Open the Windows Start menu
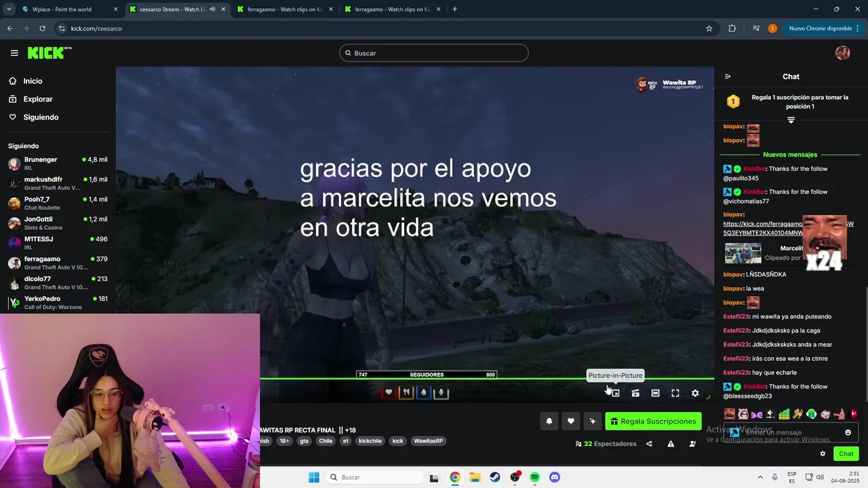Viewport: 868px width, 488px height. point(314,477)
